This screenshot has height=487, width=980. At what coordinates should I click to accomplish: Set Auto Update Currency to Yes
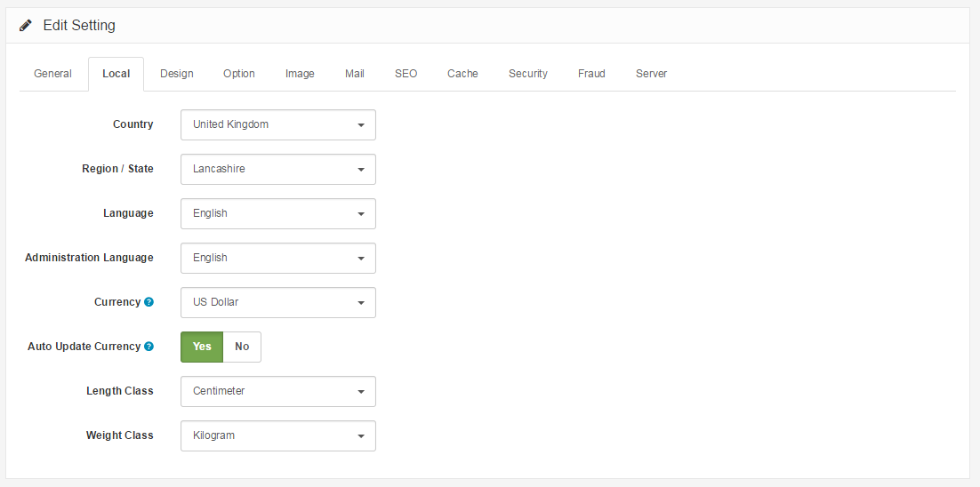point(202,347)
